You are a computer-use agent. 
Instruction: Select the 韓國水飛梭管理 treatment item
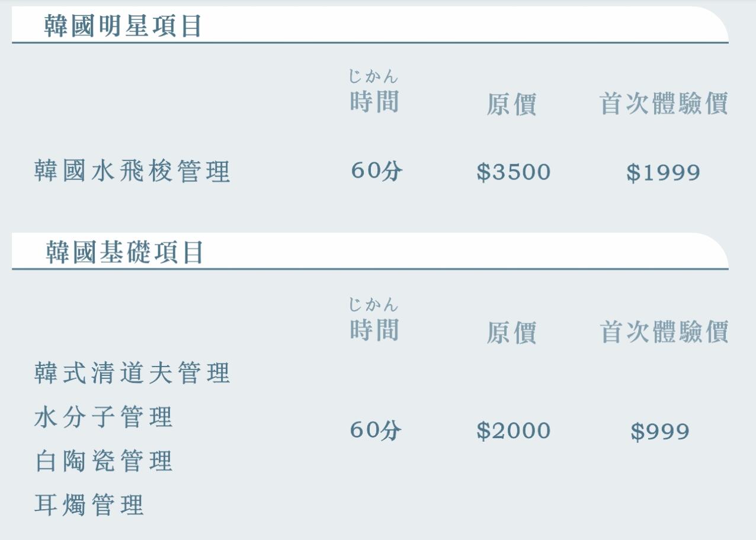click(x=132, y=172)
